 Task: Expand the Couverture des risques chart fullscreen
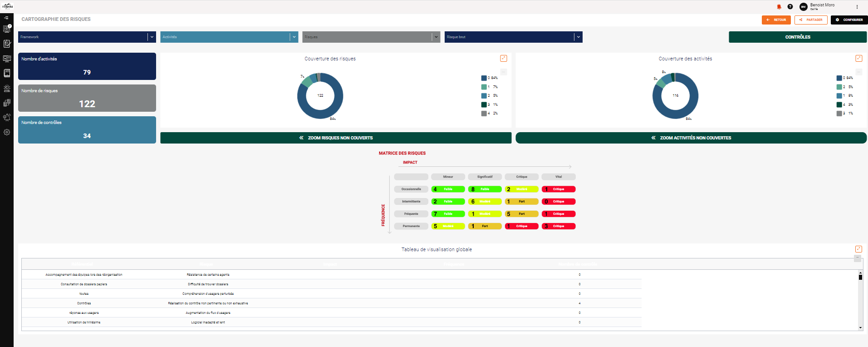504,58
